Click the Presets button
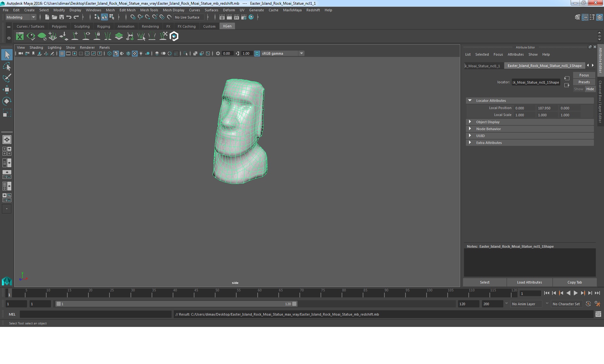The image size is (604, 364). coord(584,82)
